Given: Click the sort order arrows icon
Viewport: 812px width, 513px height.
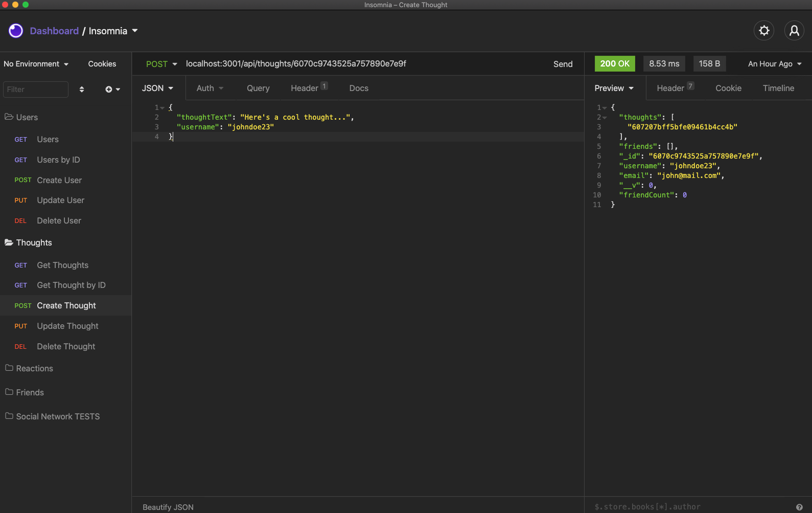Looking at the screenshot, I should click(x=82, y=90).
